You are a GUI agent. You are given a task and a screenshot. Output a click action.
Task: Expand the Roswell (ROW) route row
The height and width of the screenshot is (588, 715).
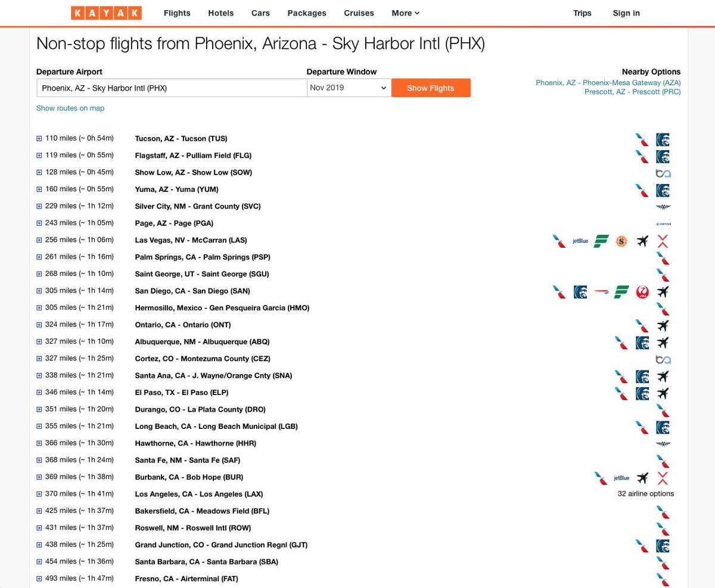tap(39, 528)
